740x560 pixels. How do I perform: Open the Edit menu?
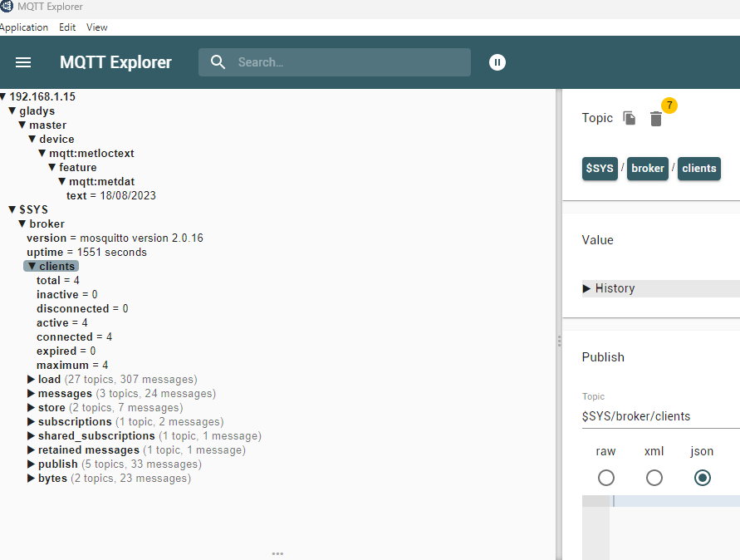pyautogui.click(x=67, y=27)
